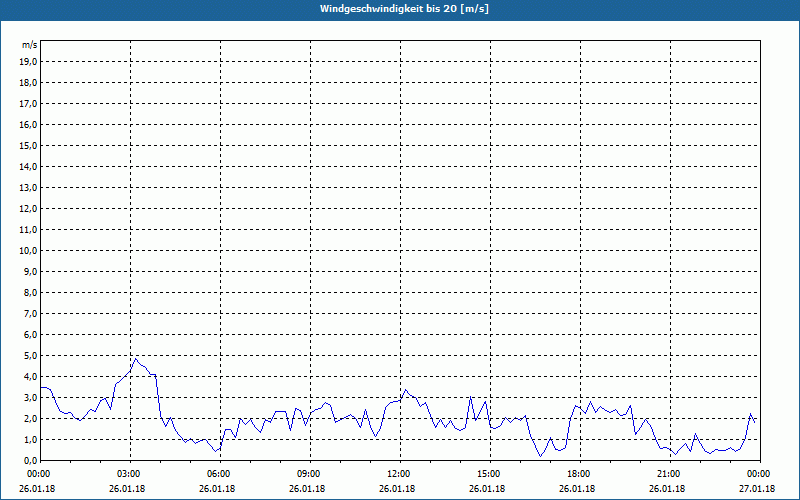800x500 pixels.
Task: Select the 13,0 y-axis label
Action: (29, 187)
